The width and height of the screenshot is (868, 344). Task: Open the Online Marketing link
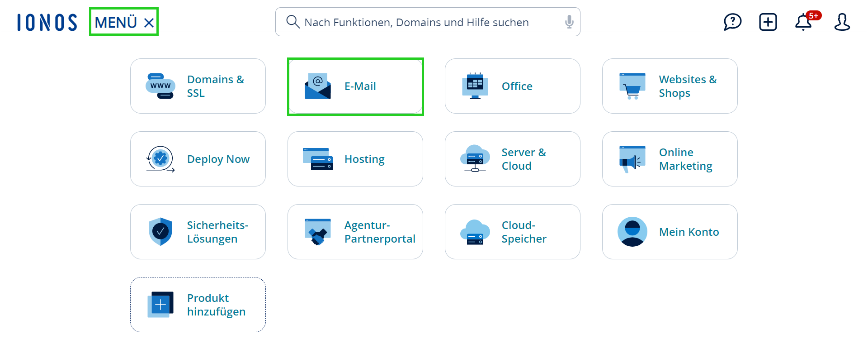[670, 159]
